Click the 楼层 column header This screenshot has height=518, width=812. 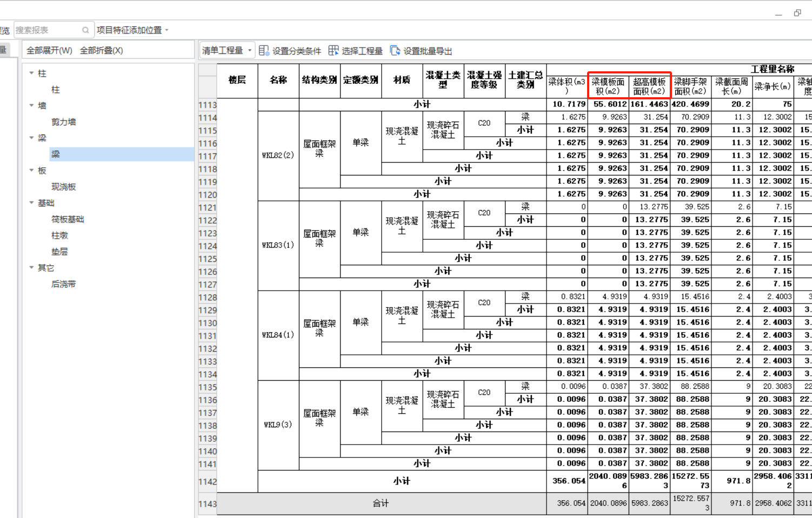pyautogui.click(x=237, y=80)
